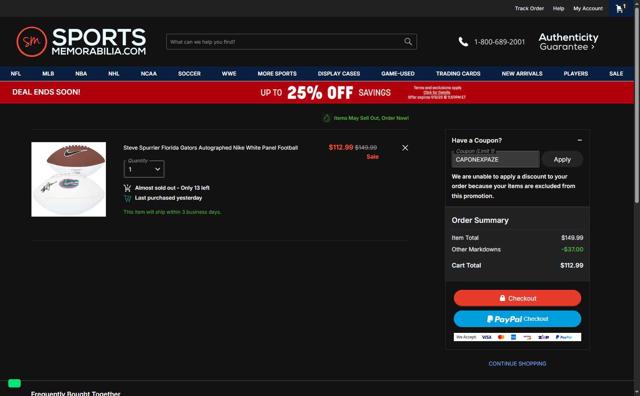Open the SOCCER menu
The width and height of the screenshot is (640, 396).
[x=189, y=73]
